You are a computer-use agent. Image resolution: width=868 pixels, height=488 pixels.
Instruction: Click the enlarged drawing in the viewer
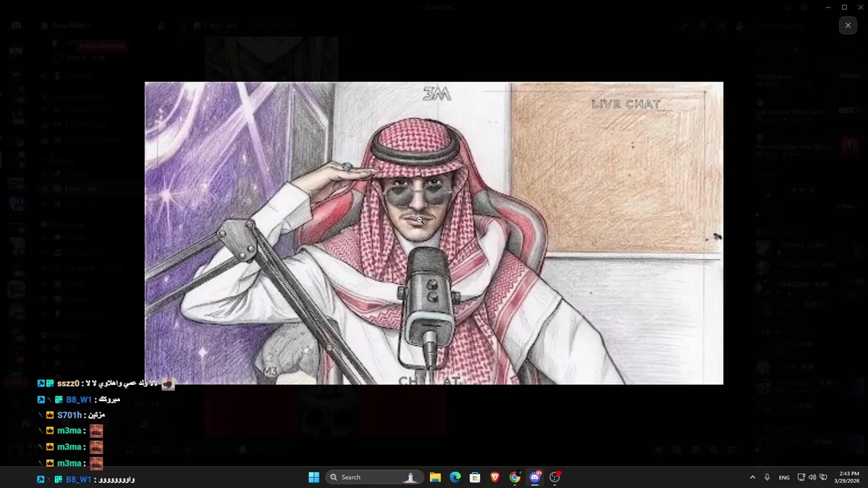(434, 233)
